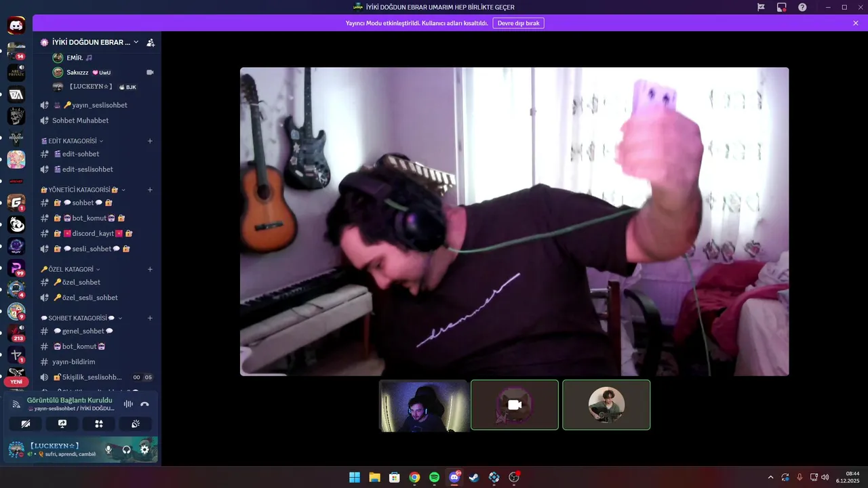Open Windows Start menu

pos(354,477)
